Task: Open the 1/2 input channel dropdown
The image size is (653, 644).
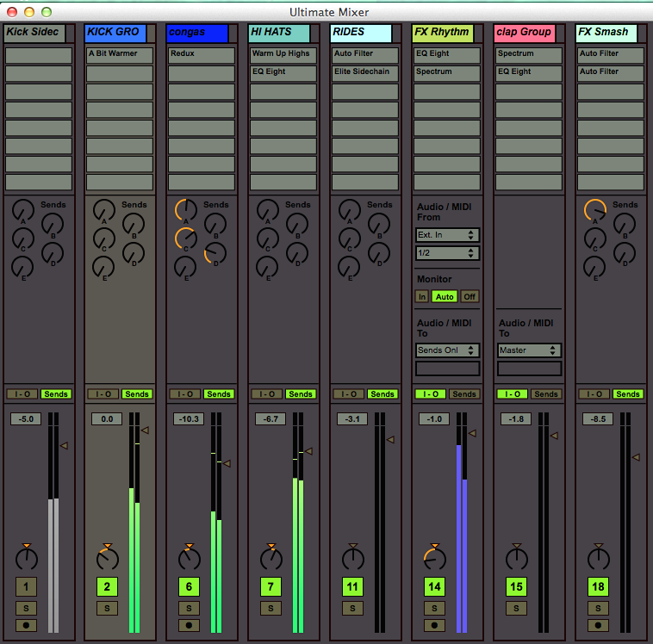Action: 446,253
